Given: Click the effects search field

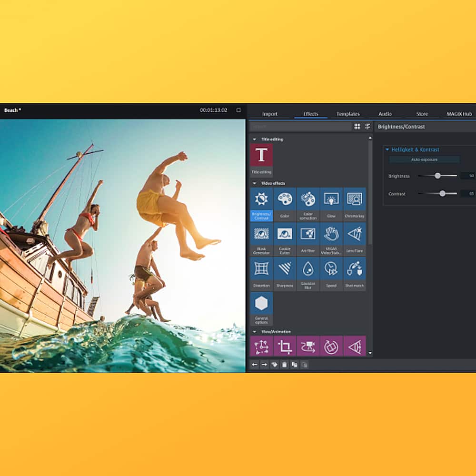Looking at the screenshot, I should (x=300, y=126).
